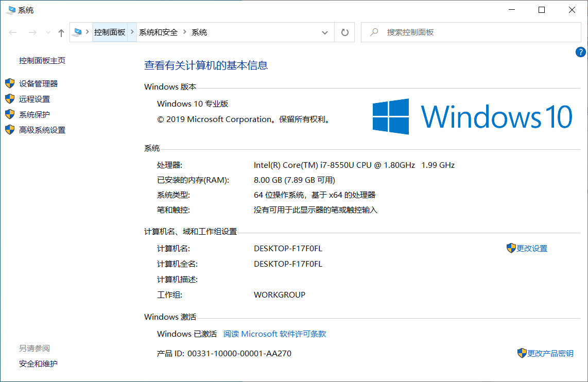The width and height of the screenshot is (588, 382).
Task: Click the shield icon beside 设备管理器
Action: coord(10,83)
